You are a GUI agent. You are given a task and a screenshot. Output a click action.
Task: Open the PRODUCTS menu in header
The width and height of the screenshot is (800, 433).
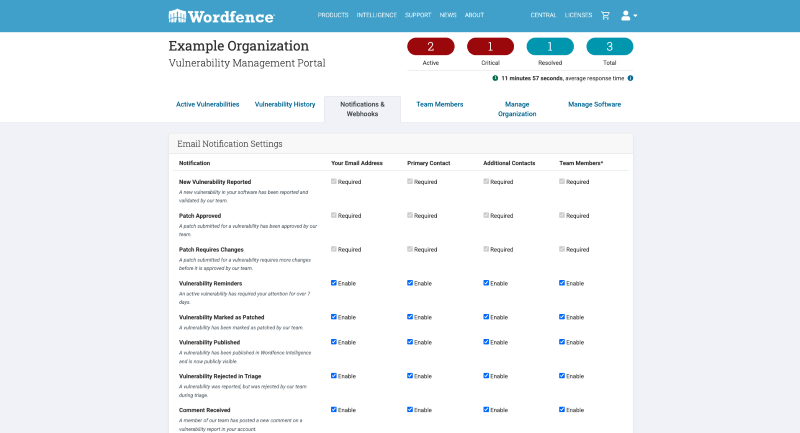(x=333, y=15)
